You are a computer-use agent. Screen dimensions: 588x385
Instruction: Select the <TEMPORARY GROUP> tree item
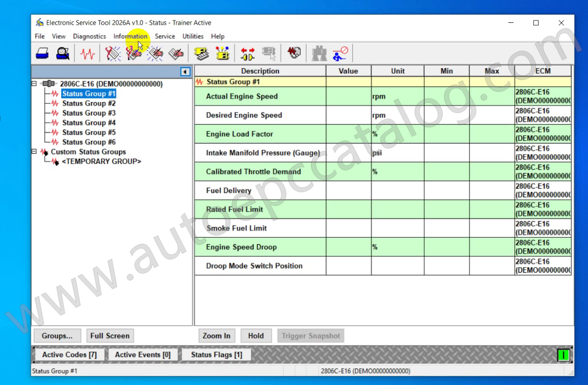[101, 161]
